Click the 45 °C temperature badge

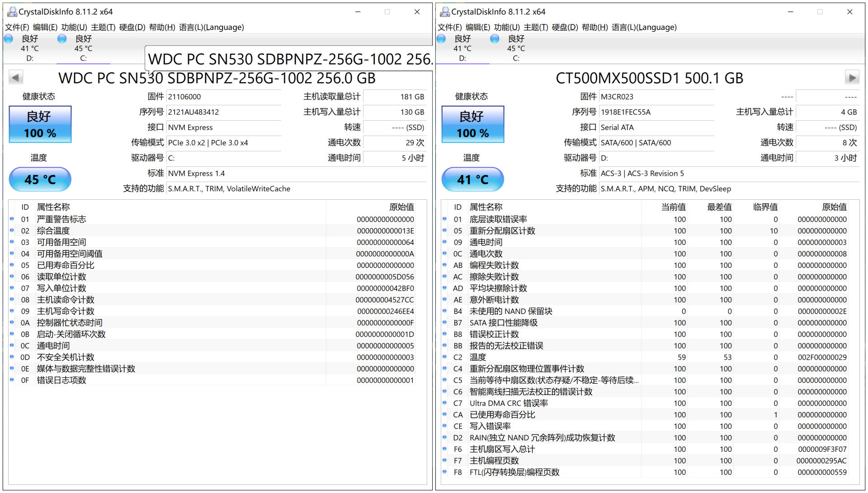(x=40, y=179)
